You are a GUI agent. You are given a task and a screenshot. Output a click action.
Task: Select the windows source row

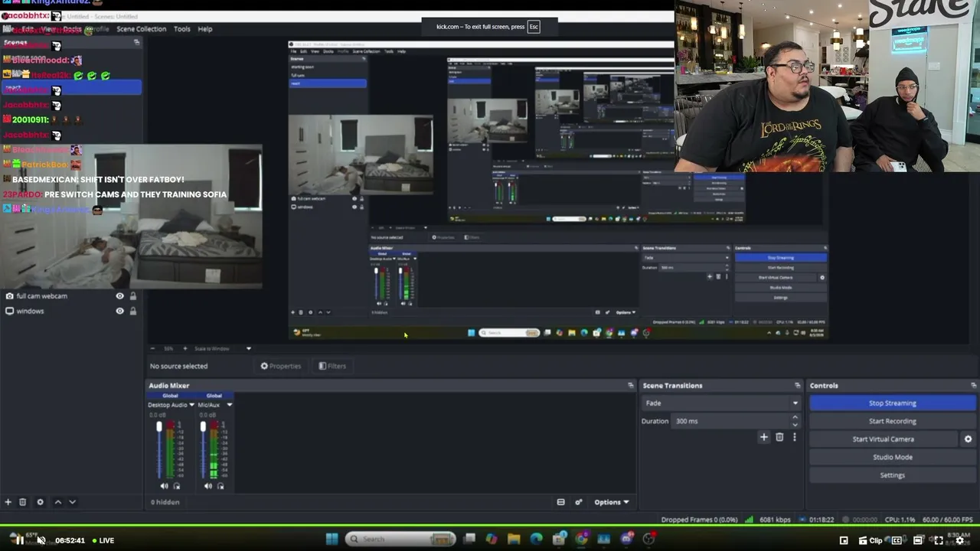[72, 311]
